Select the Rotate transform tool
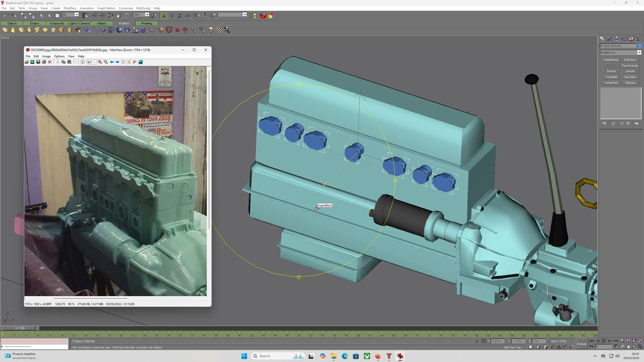Screen dimensions: 644x362 [110, 16]
